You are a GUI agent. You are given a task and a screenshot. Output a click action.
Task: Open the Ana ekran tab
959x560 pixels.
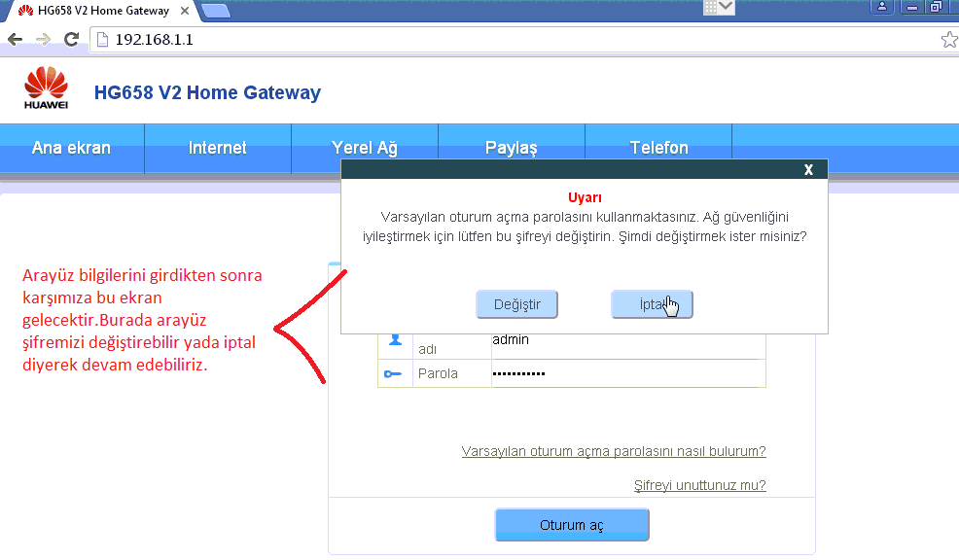(72, 148)
